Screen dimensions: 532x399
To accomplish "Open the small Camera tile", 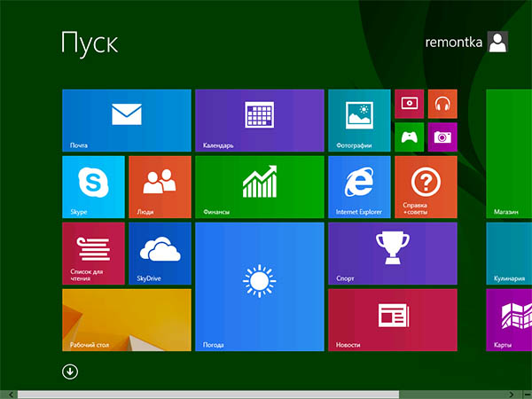I will 442,137.
